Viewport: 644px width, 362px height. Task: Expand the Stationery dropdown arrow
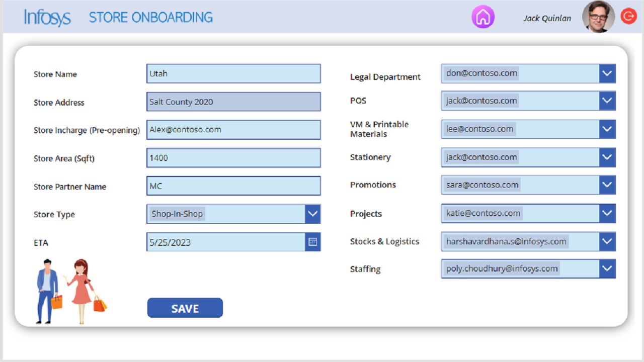click(607, 157)
